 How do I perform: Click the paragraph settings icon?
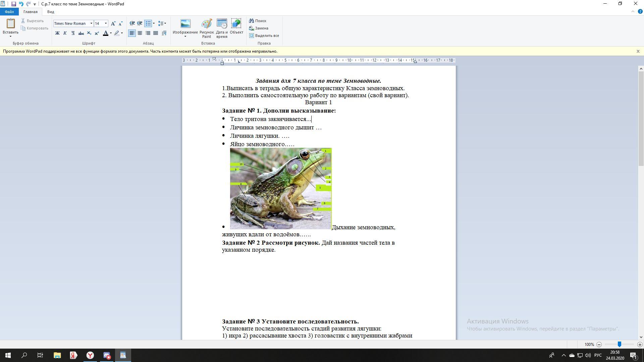point(164,33)
